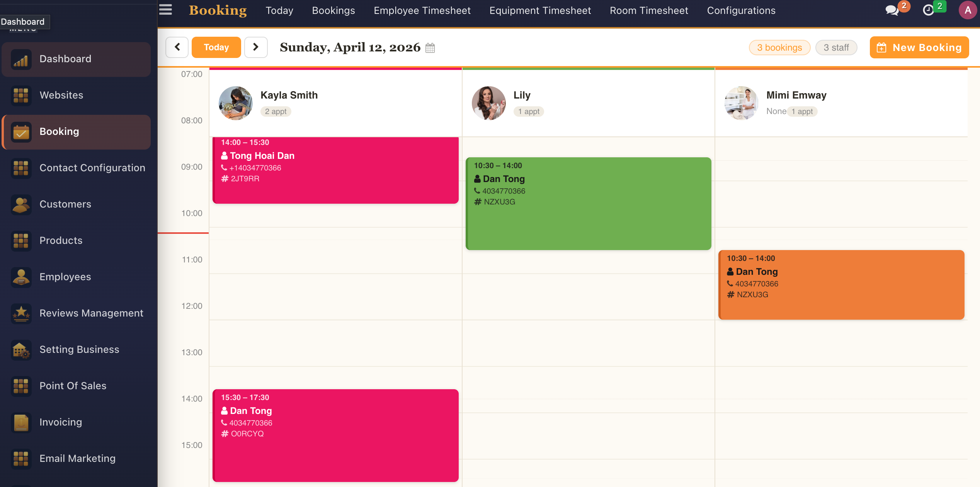Open the chat messages icon

pos(892,10)
